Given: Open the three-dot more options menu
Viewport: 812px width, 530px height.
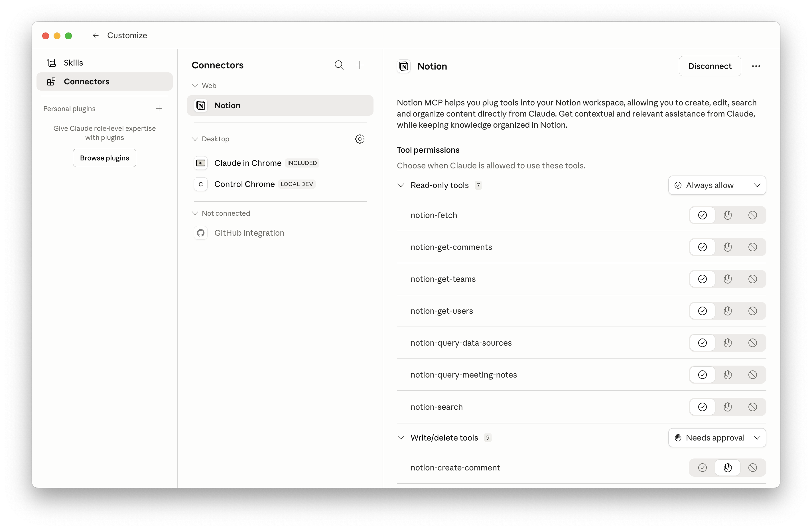Looking at the screenshot, I should click(x=756, y=66).
